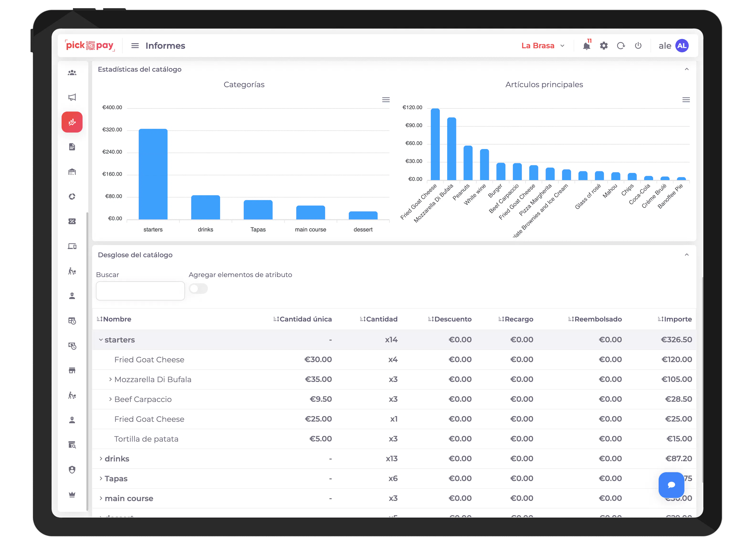The image size is (756, 546).
Task: Open the AL user avatar
Action: click(x=682, y=46)
